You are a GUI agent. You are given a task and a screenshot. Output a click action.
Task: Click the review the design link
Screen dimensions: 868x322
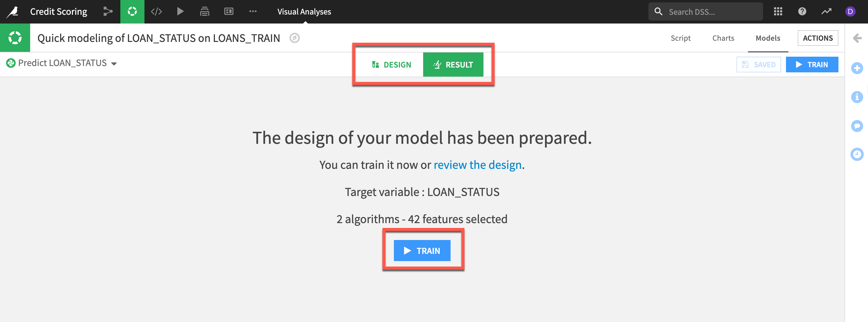(477, 165)
